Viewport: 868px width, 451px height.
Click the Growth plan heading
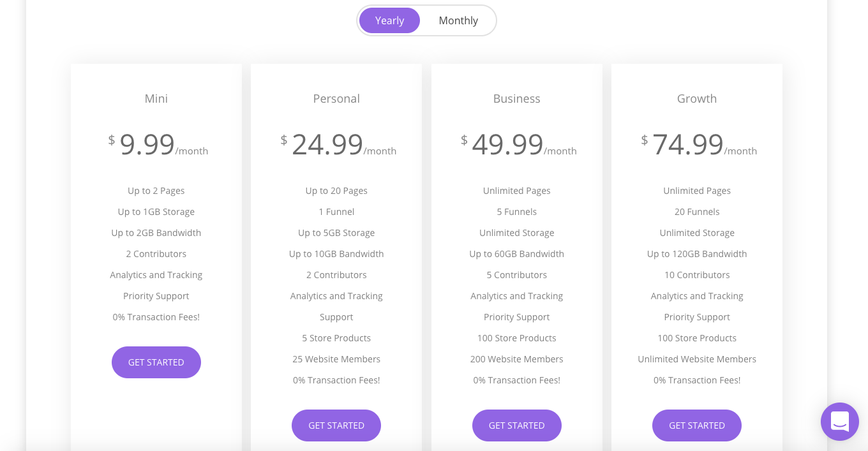(697, 99)
